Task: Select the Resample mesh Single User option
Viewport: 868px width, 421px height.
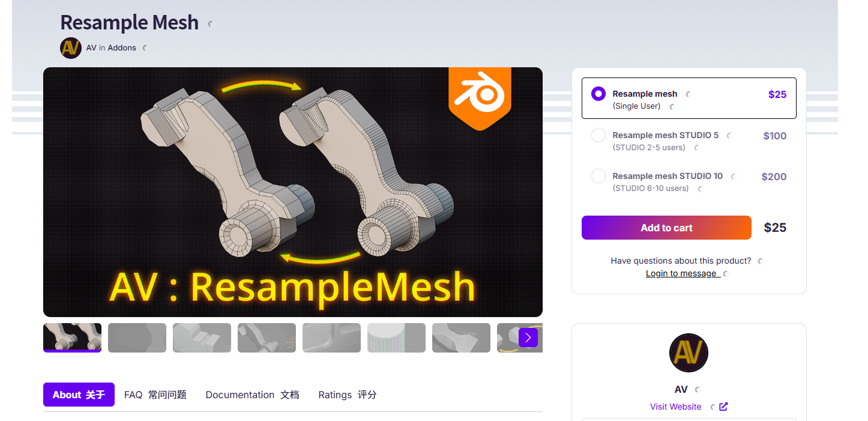Action: [689, 98]
